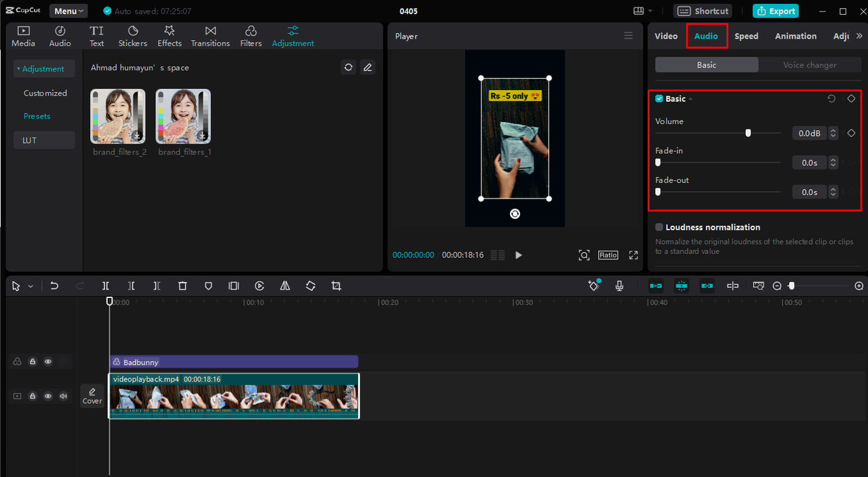This screenshot has height=477, width=868.
Task: Open the Transitions tab
Action: pos(210,36)
